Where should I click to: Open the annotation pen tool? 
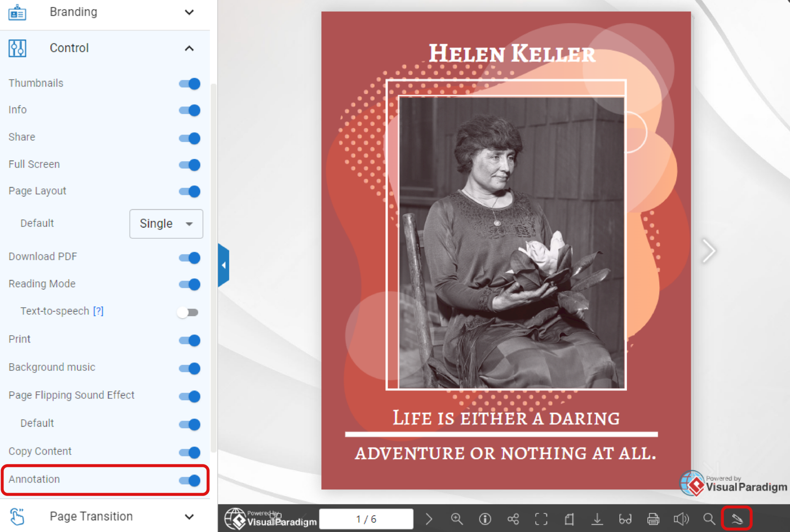point(737,519)
